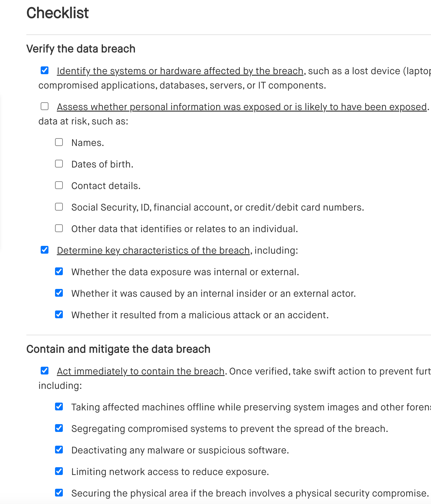Uncheck "Act immediately to contain the breach"
Screen dimensions: 431x504
click(x=44, y=371)
